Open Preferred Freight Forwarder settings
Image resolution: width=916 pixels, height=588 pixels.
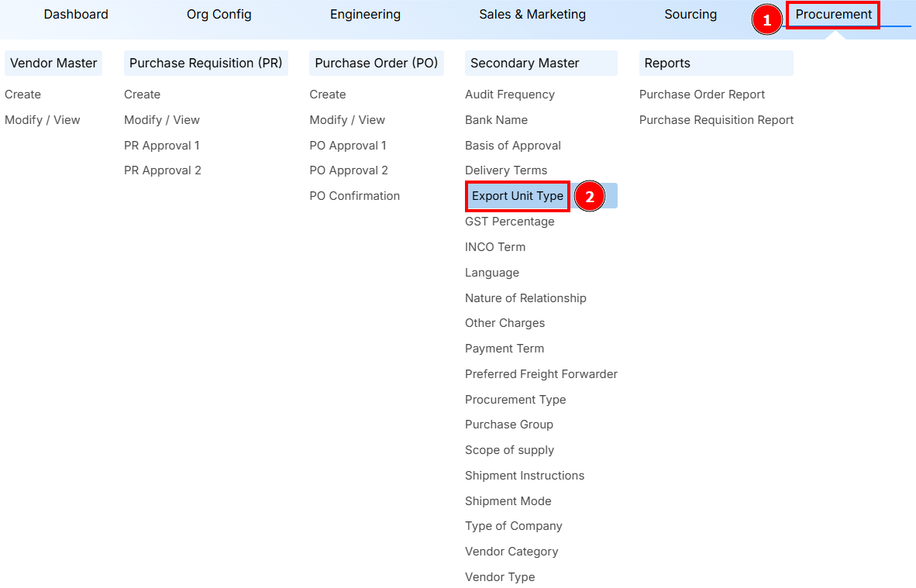541,373
